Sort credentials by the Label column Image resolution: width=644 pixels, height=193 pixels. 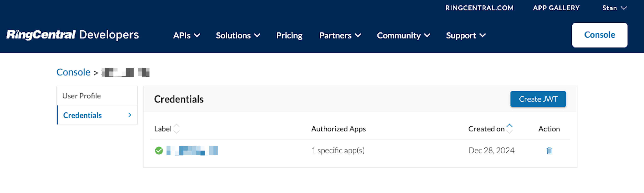[167, 129]
